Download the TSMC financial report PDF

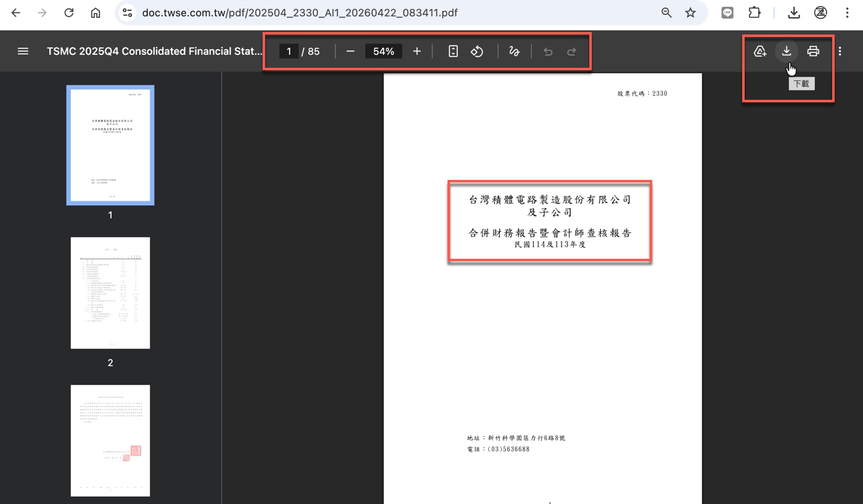[x=786, y=51]
